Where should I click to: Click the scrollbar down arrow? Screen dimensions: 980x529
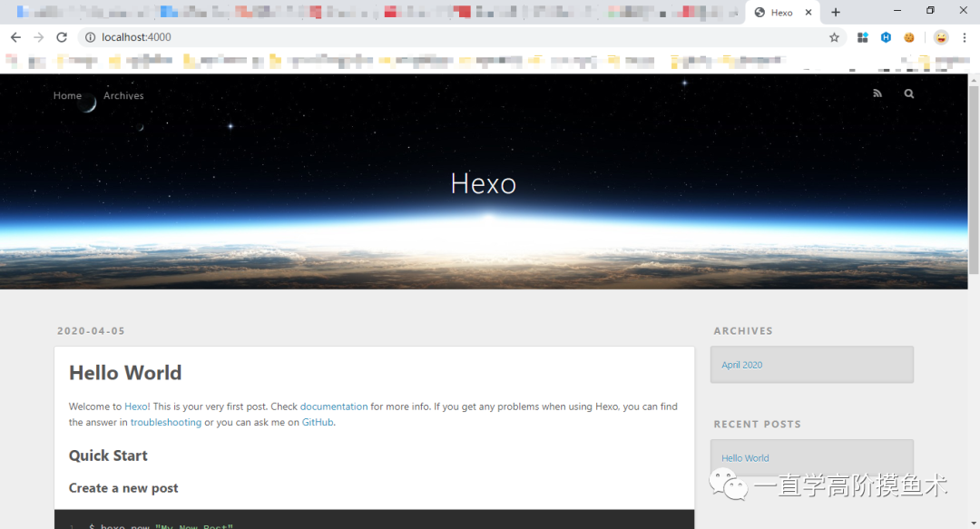(x=974, y=523)
